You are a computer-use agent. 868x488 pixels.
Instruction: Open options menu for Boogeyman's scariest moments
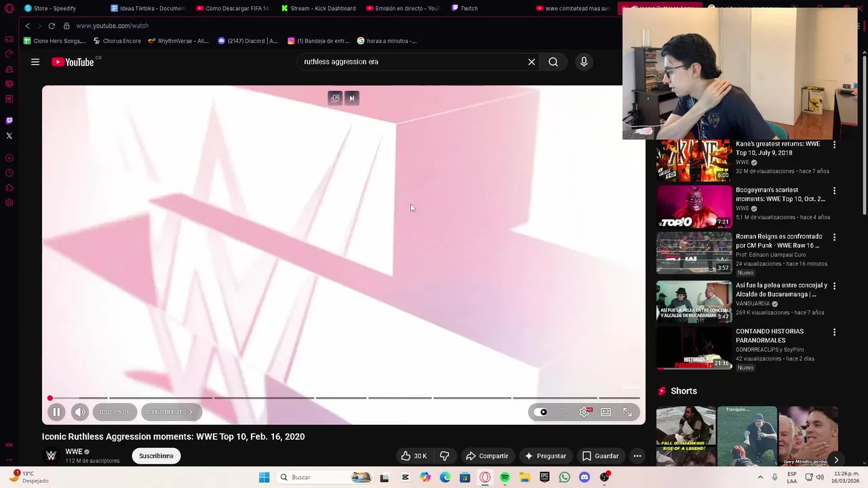tap(834, 191)
